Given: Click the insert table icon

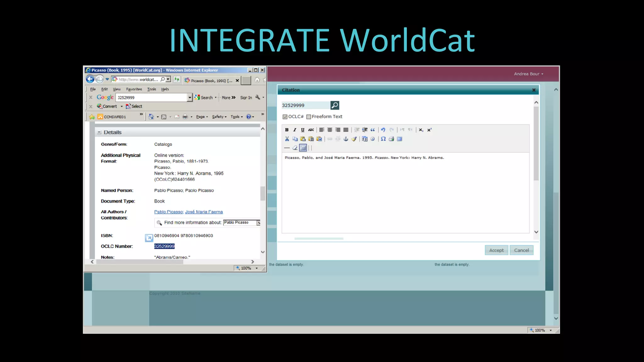Looking at the screenshot, I should point(303,148).
